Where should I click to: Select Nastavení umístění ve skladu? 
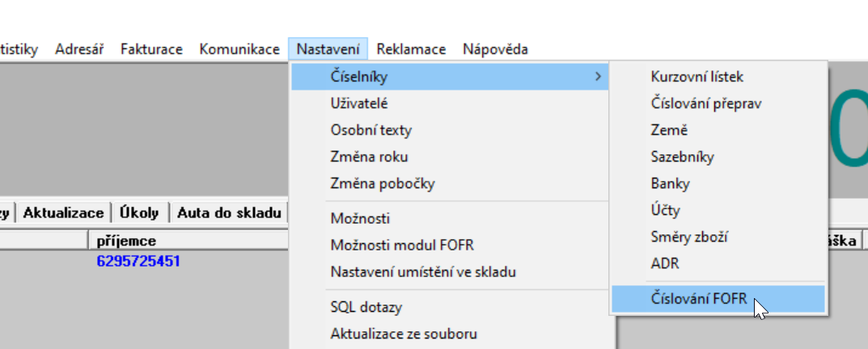click(x=423, y=272)
